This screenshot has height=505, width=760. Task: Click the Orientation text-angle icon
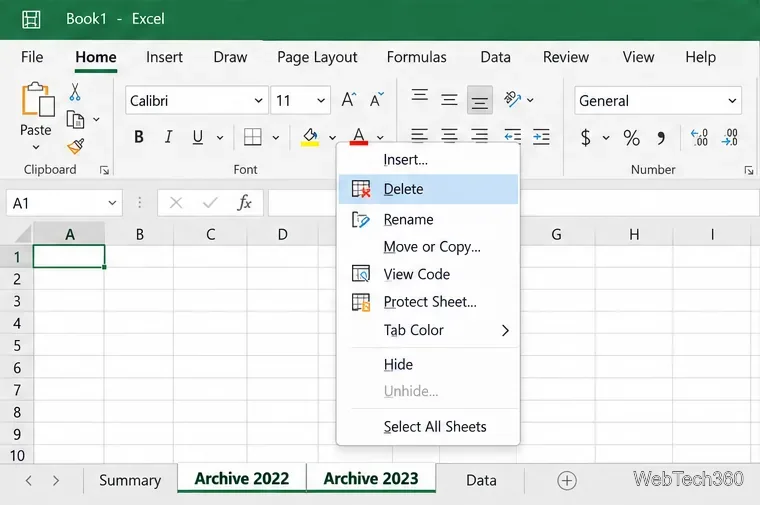pyautogui.click(x=512, y=99)
